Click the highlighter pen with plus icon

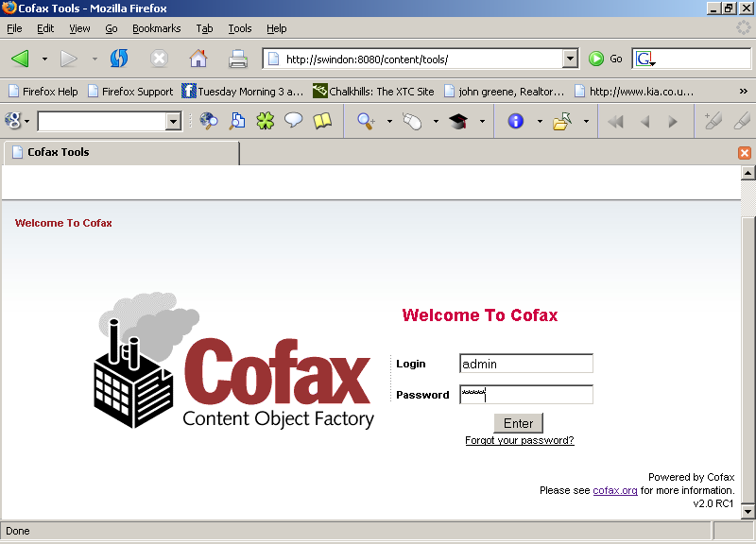pos(713,121)
